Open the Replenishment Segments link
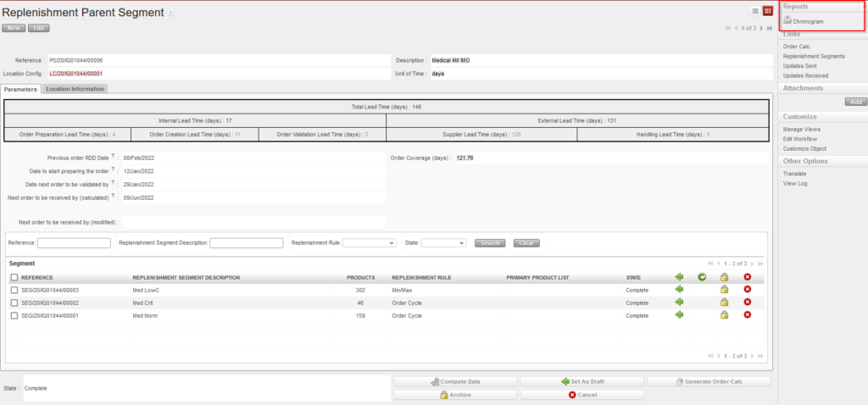The width and height of the screenshot is (868, 405). click(x=814, y=56)
